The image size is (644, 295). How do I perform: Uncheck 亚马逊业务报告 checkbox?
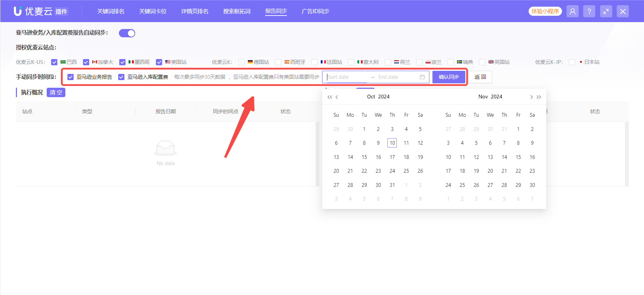point(71,77)
